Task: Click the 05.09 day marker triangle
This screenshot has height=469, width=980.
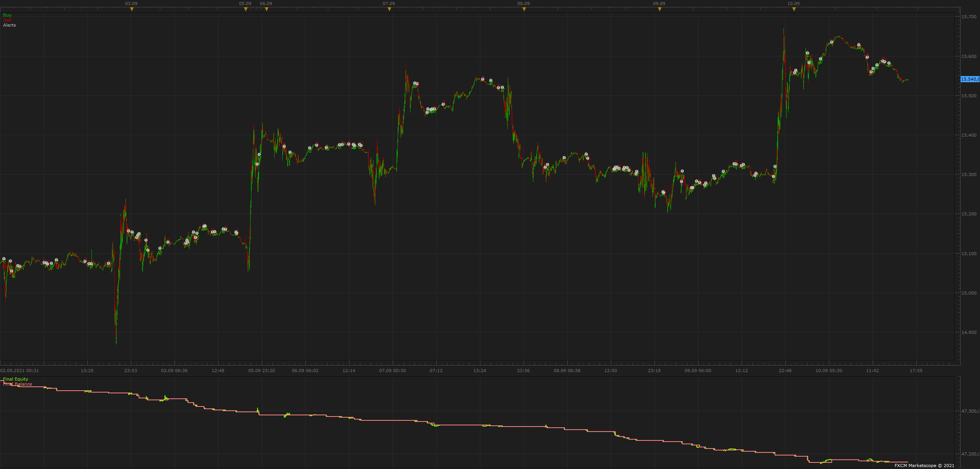Action: point(246,9)
